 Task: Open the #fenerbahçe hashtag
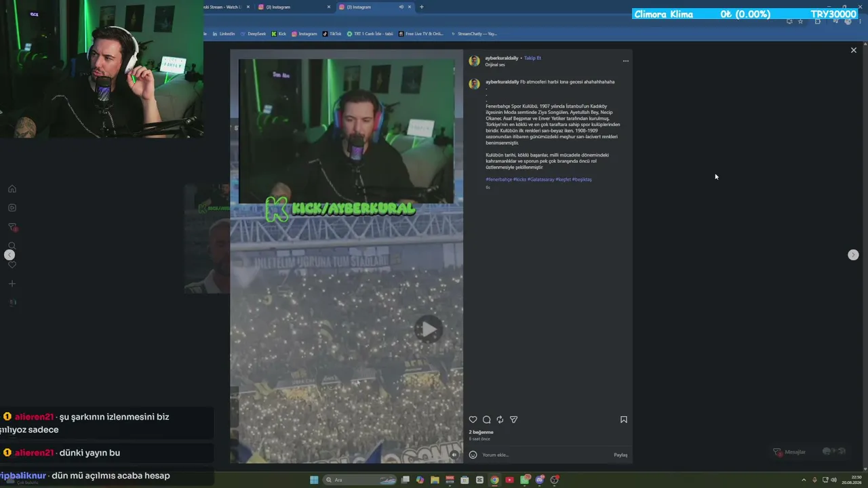coord(499,180)
